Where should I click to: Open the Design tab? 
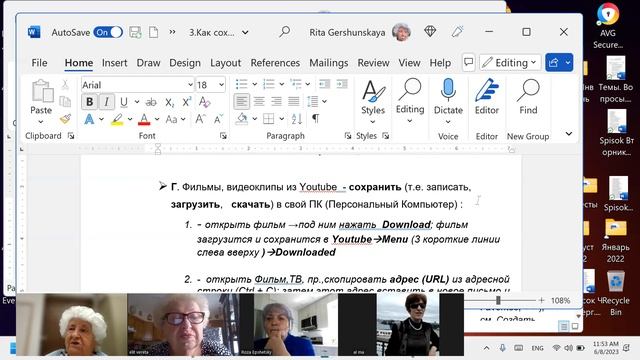(x=185, y=63)
